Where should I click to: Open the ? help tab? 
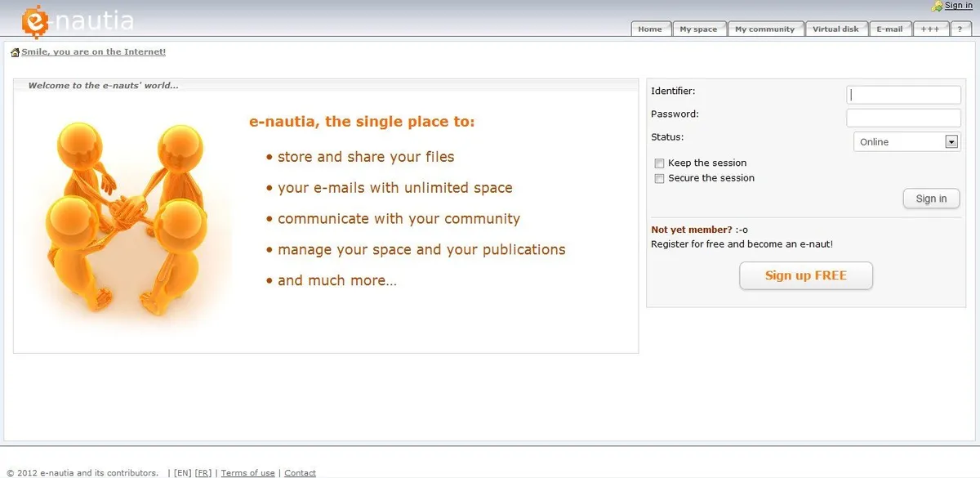tap(960, 29)
